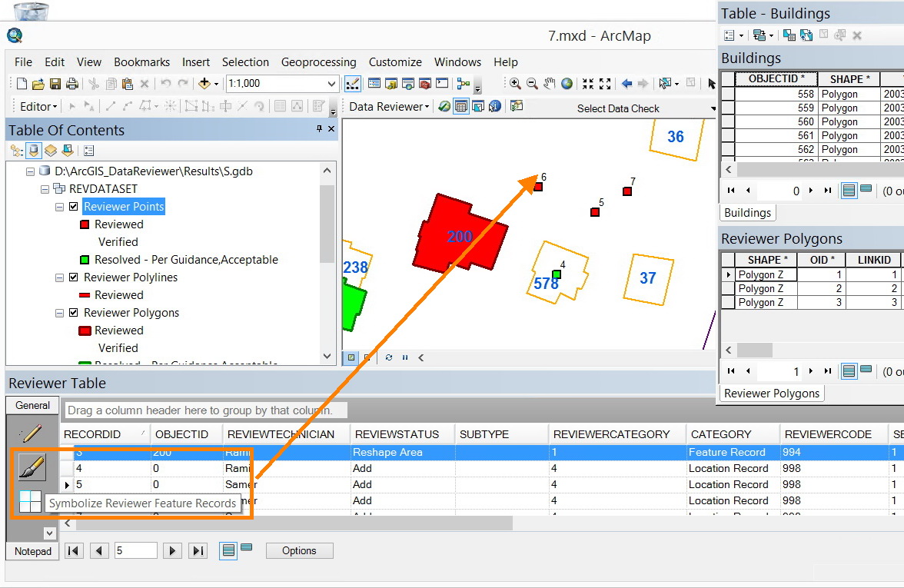Open the Catalog window icon
Viewport: 904px width, 588px height.
point(391,84)
